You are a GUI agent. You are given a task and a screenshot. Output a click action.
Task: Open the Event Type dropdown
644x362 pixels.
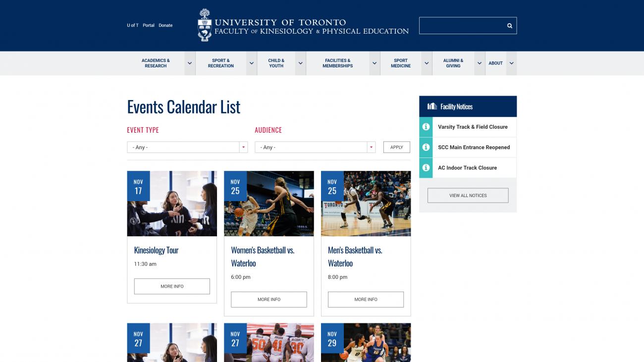click(187, 147)
